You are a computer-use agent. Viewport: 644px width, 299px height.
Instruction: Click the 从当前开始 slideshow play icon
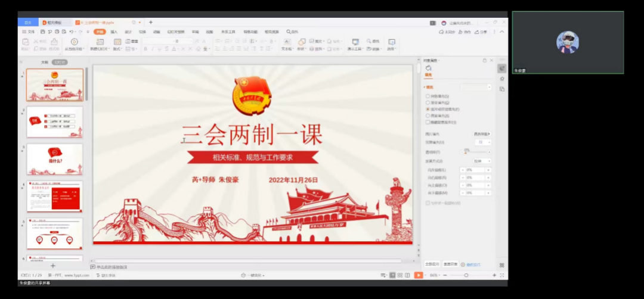(x=74, y=42)
